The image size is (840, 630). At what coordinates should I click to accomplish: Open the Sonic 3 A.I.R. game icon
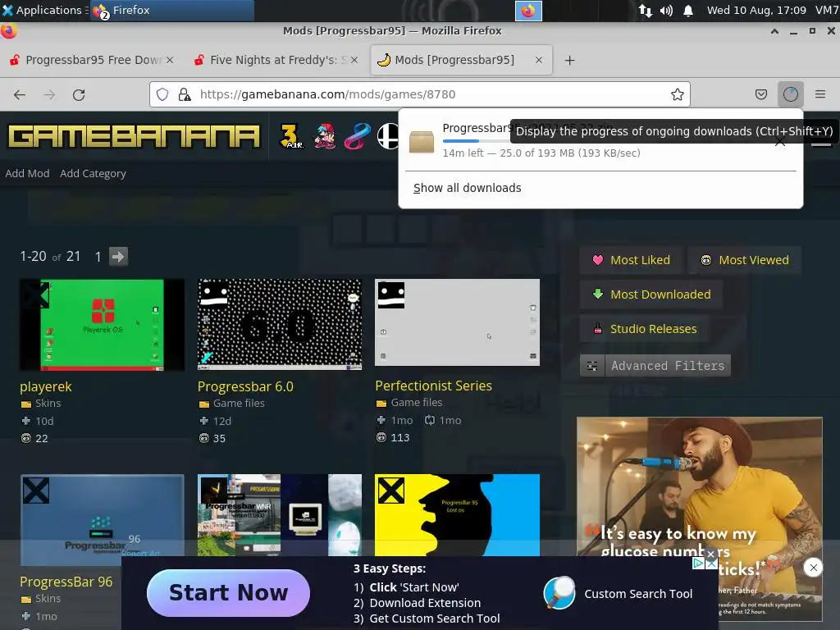(x=291, y=136)
